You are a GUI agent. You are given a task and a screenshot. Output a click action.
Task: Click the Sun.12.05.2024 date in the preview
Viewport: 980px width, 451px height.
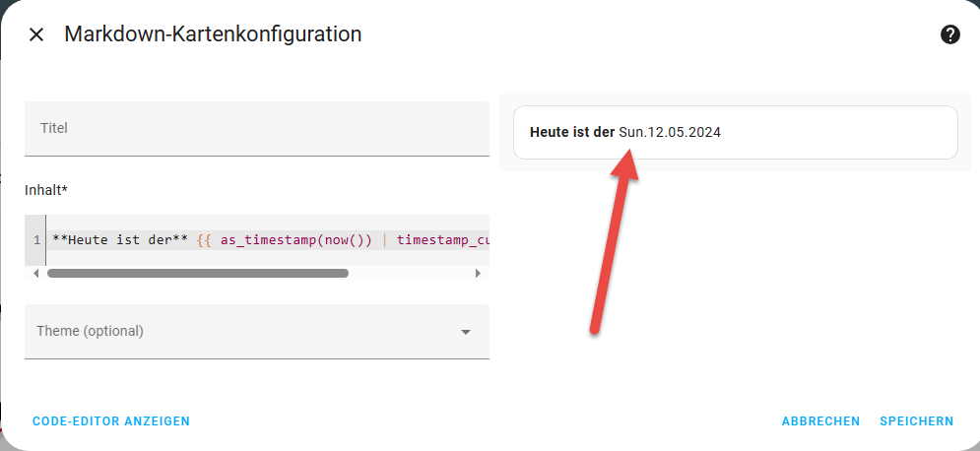670,132
